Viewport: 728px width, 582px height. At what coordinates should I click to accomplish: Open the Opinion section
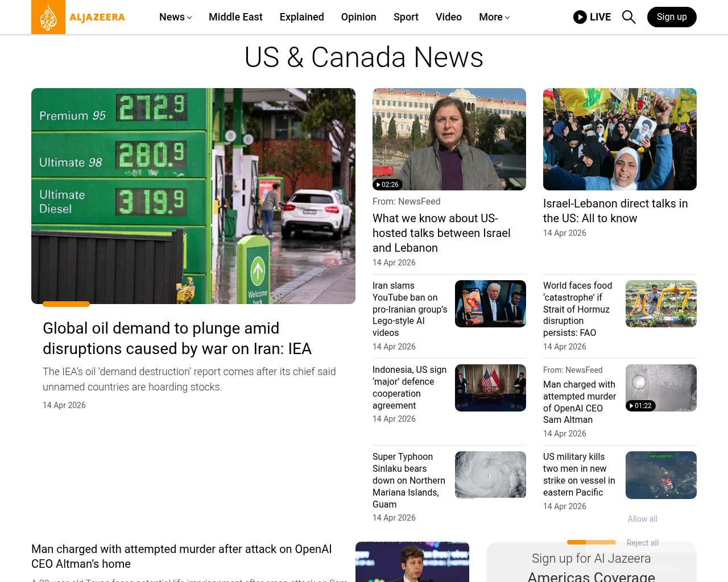click(359, 17)
